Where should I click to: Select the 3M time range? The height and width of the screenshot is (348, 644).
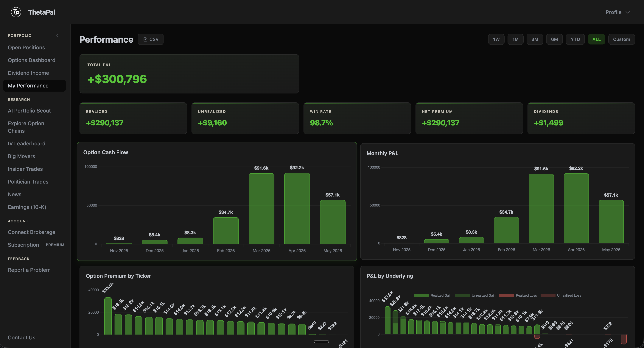click(534, 39)
